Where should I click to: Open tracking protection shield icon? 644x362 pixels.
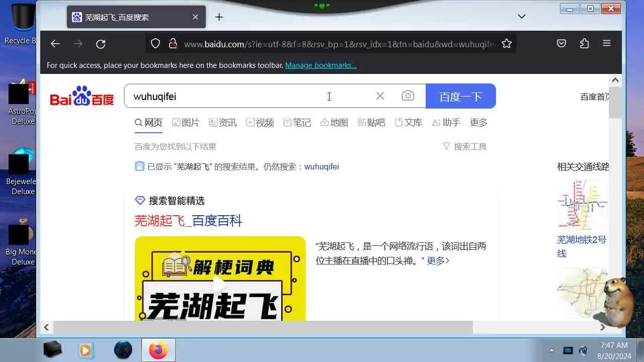[x=155, y=44]
